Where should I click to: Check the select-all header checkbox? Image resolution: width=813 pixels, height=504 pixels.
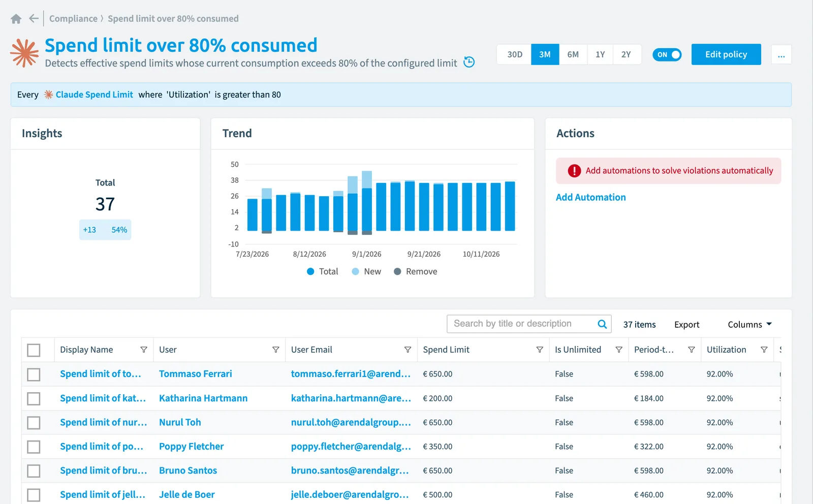[x=34, y=350]
